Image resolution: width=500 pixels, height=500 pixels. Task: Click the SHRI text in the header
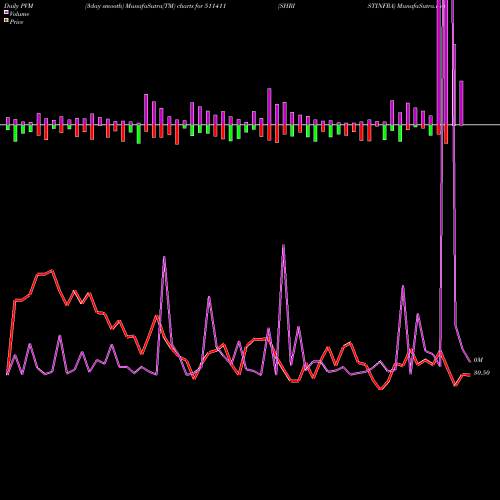coord(287,6)
